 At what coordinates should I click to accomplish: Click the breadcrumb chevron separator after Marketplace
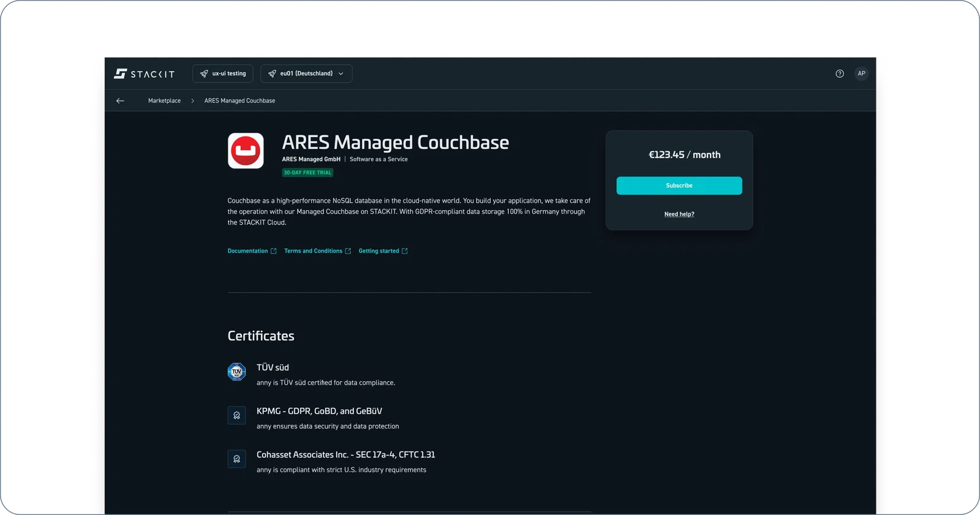pos(192,100)
